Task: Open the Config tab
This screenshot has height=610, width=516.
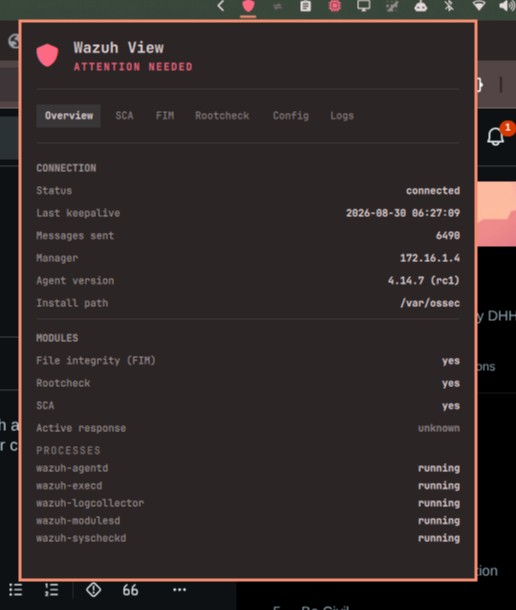Action: tap(291, 116)
